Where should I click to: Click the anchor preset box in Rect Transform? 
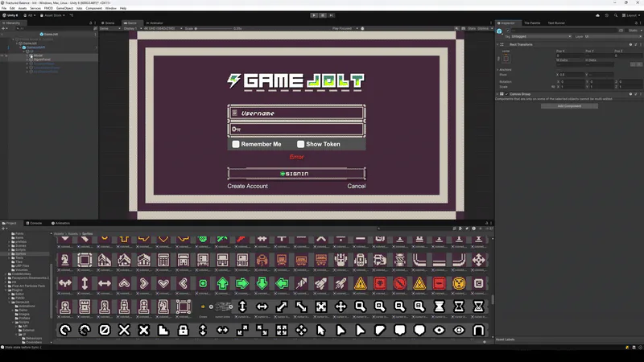506,59
